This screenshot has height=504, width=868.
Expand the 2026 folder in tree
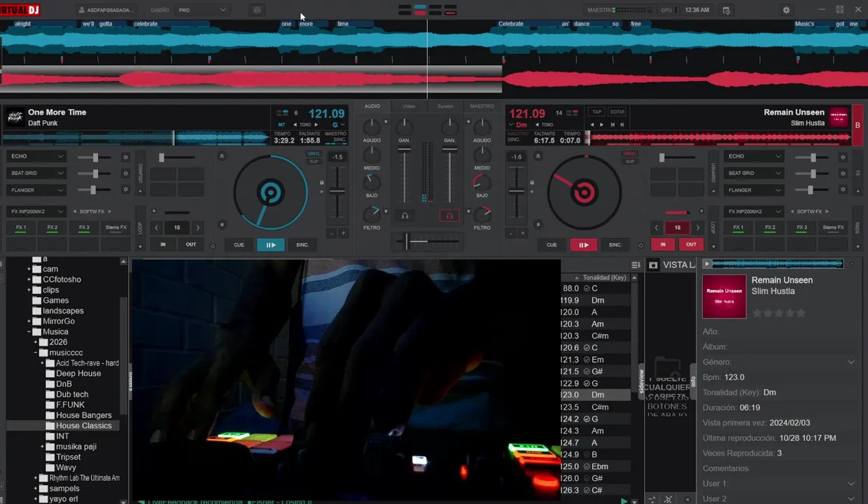pyautogui.click(x=36, y=342)
